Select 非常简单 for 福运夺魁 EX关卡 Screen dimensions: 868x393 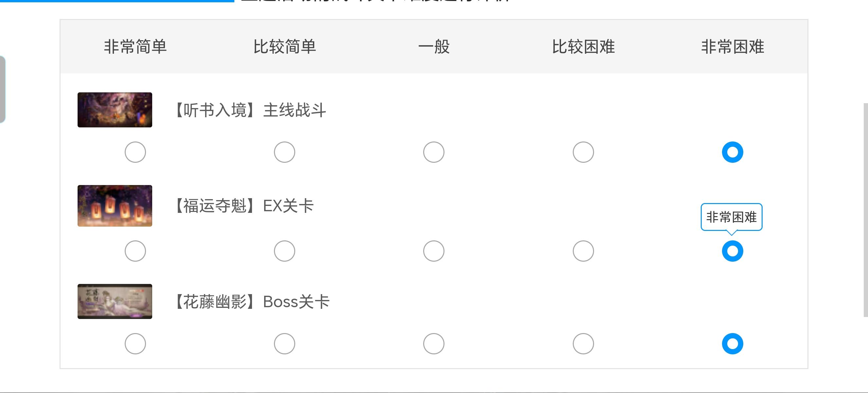(135, 251)
